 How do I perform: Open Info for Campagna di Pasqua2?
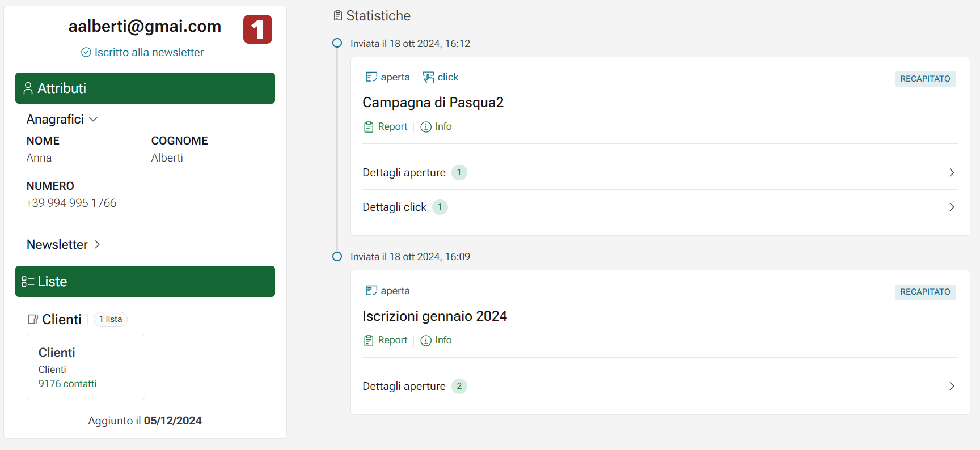(436, 126)
